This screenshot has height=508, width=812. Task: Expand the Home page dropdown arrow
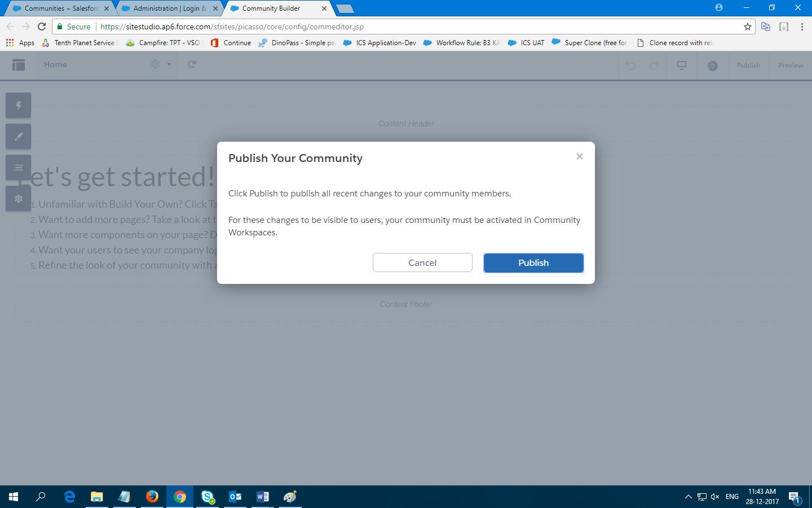(x=169, y=64)
